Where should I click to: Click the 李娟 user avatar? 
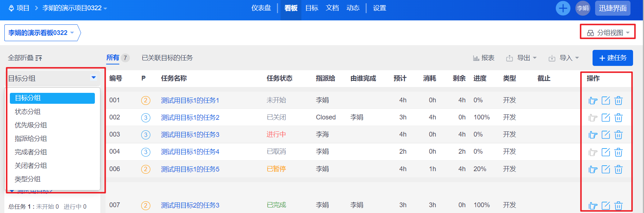pyautogui.click(x=583, y=8)
